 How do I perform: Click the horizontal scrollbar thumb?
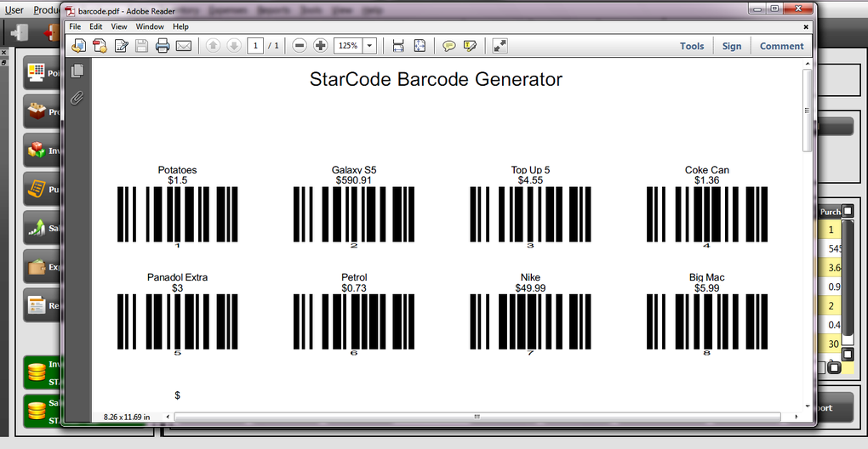coord(477,417)
